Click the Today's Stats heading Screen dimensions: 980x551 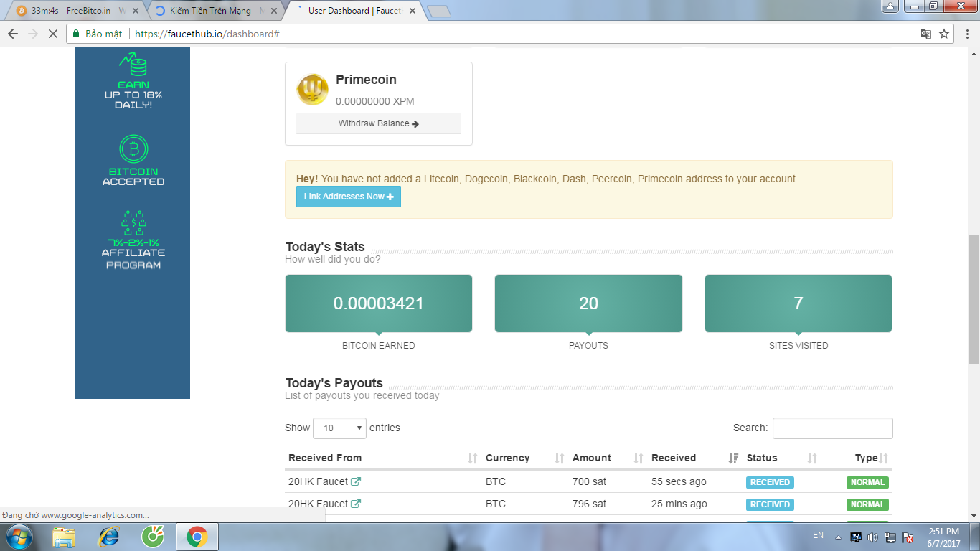[325, 247]
